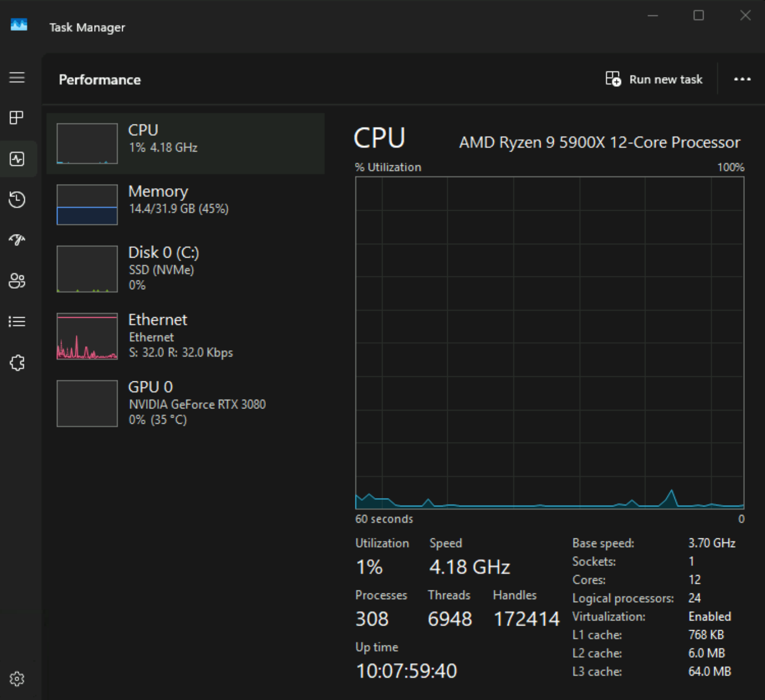Click the Ethernet mini graph thumbnail
The image size is (765, 700).
pyautogui.click(x=87, y=336)
